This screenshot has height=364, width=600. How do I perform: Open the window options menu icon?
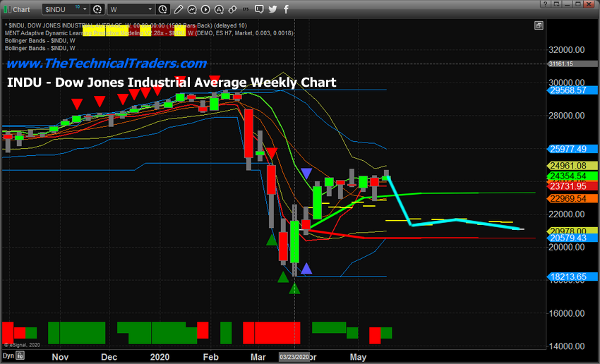tap(556, 4)
